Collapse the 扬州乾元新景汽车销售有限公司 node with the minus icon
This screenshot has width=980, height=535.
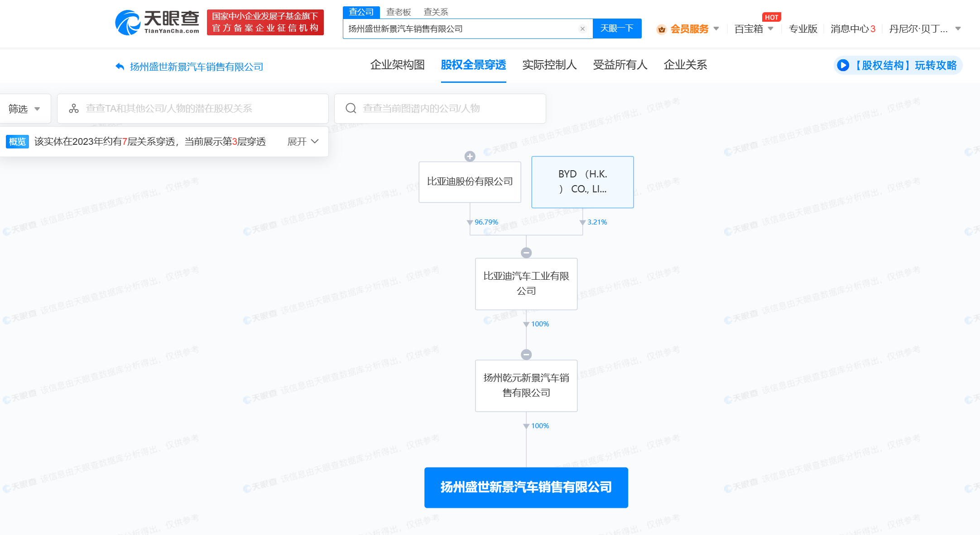click(526, 355)
